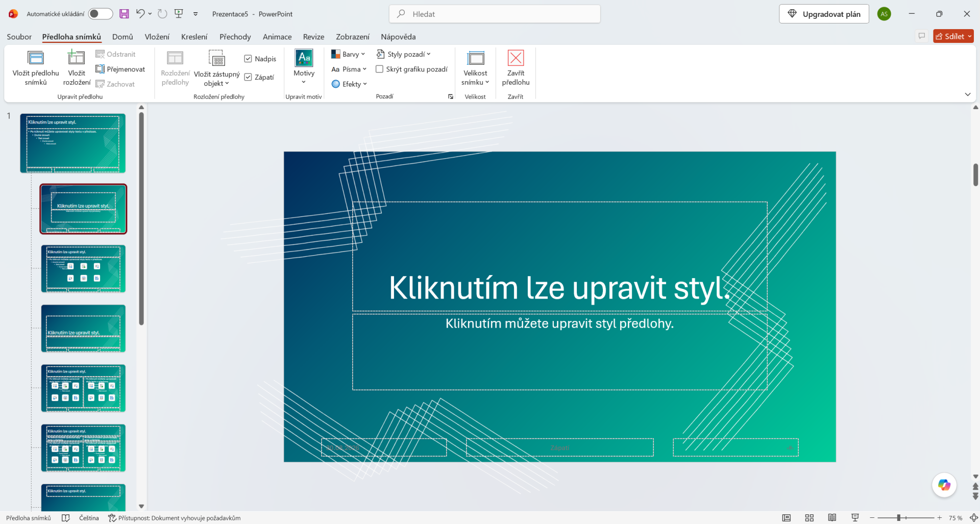This screenshot has height=524, width=980.
Task: Open the AS account avatar
Action: [884, 14]
